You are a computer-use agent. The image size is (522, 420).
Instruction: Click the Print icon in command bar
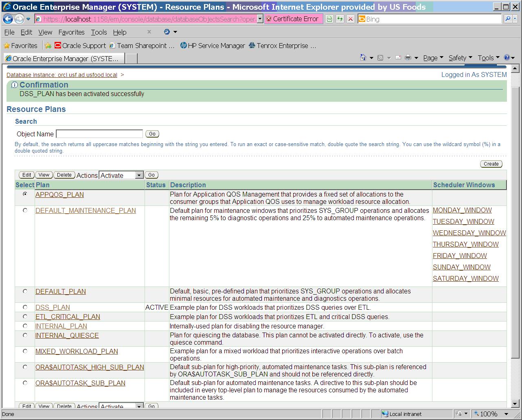pos(408,58)
